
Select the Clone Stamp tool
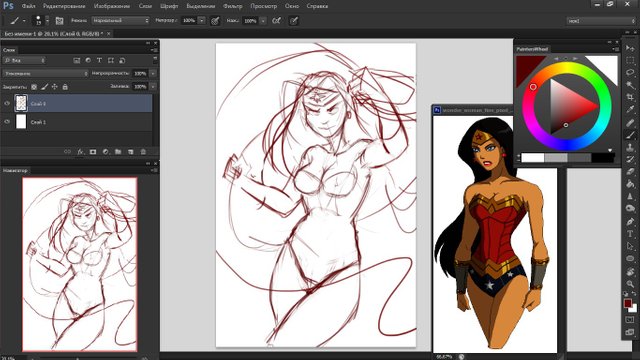(x=630, y=147)
